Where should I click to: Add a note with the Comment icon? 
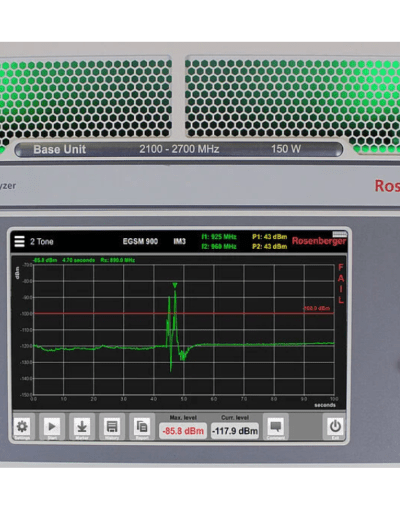click(x=276, y=426)
